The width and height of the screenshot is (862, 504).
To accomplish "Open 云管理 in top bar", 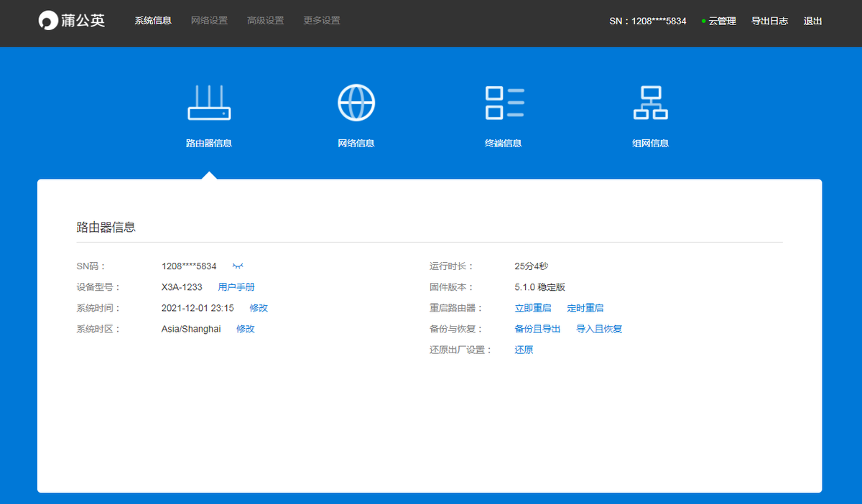I will (x=722, y=22).
